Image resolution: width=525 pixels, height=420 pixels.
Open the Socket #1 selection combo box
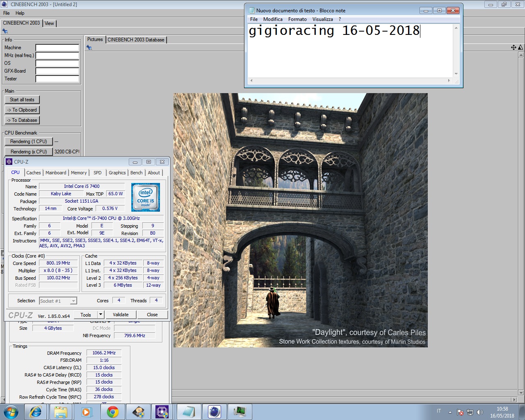click(x=58, y=301)
